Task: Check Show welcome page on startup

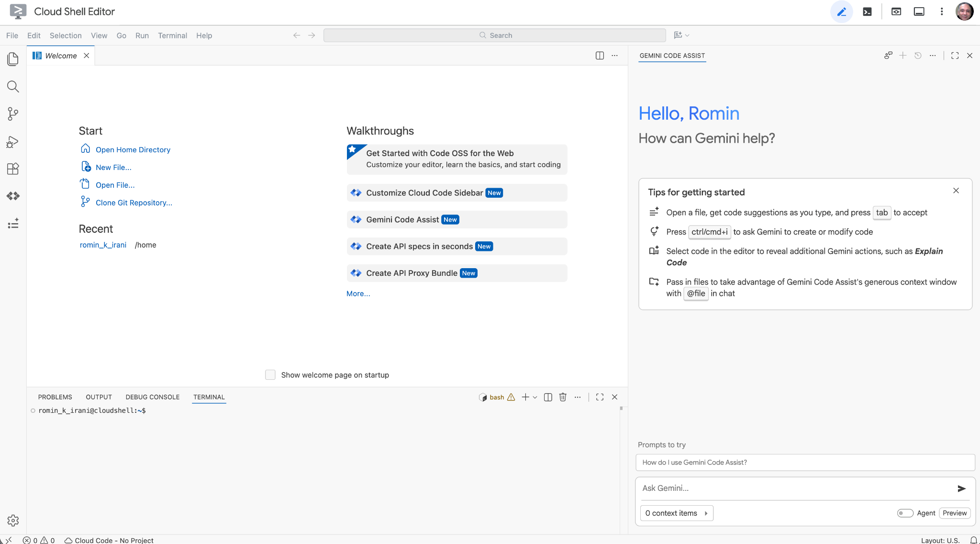Action: [270, 375]
